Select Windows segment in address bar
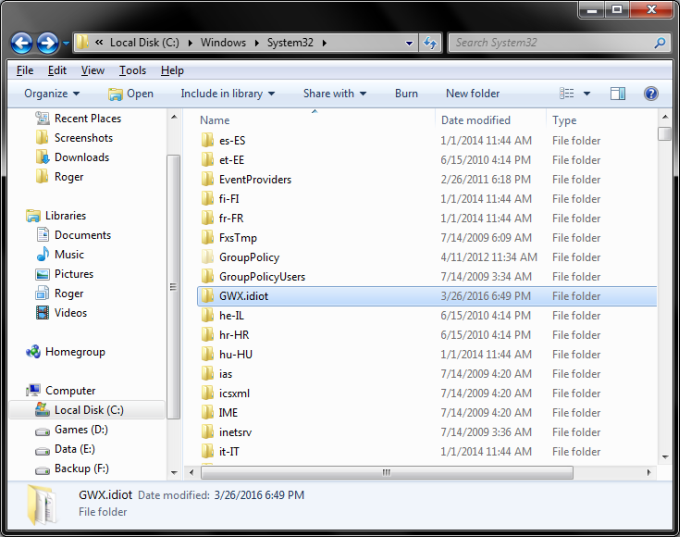Screen dimensions: 680x537 223,43
